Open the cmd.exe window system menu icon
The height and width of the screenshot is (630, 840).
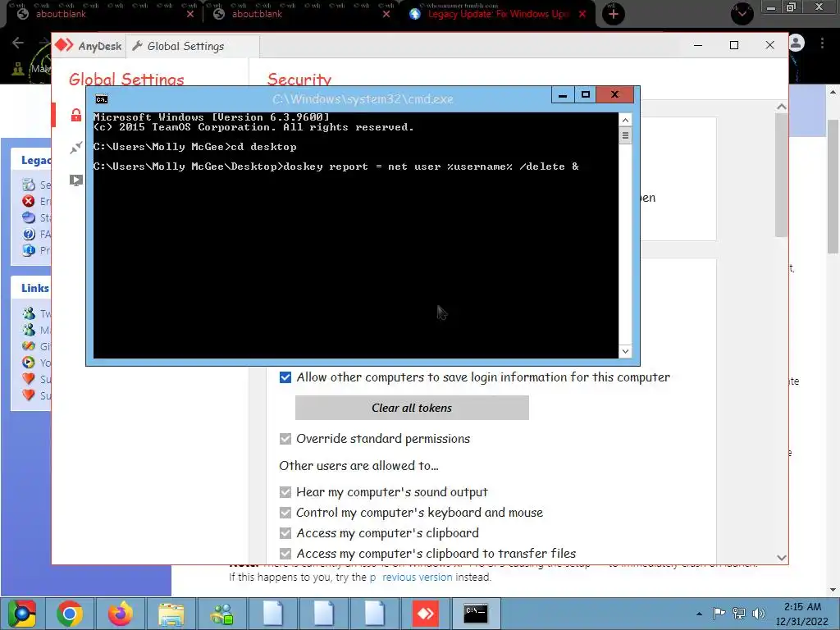101,99
